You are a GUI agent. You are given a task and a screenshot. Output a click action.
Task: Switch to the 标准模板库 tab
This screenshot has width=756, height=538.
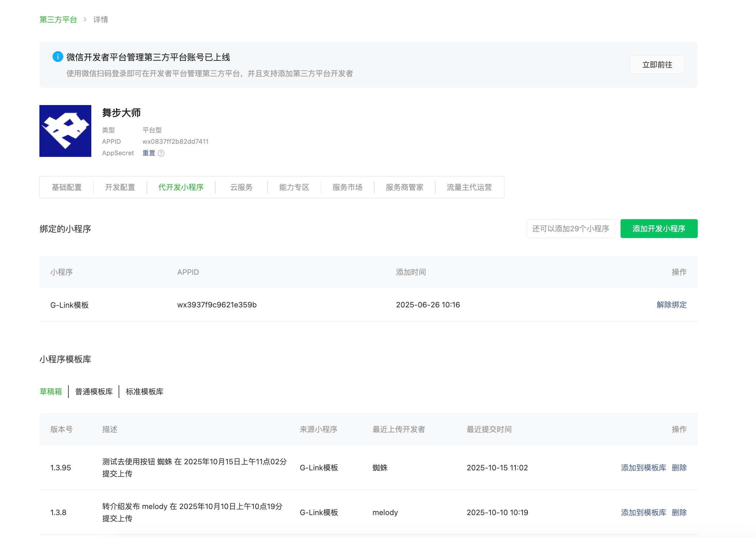tap(145, 392)
